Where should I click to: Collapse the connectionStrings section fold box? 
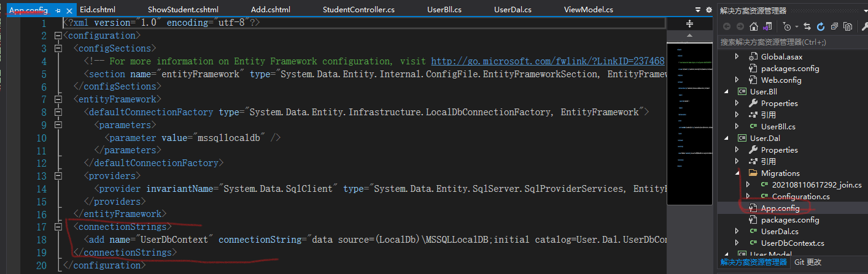point(58,227)
